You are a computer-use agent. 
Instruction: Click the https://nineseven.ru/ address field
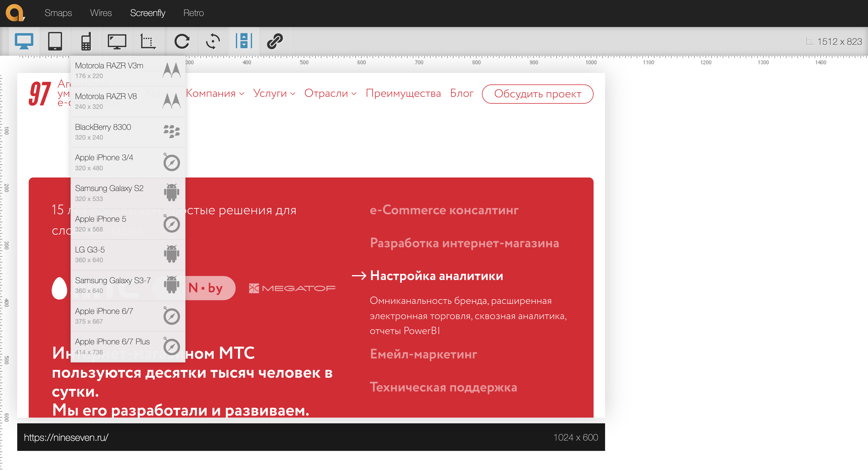[x=66, y=437]
